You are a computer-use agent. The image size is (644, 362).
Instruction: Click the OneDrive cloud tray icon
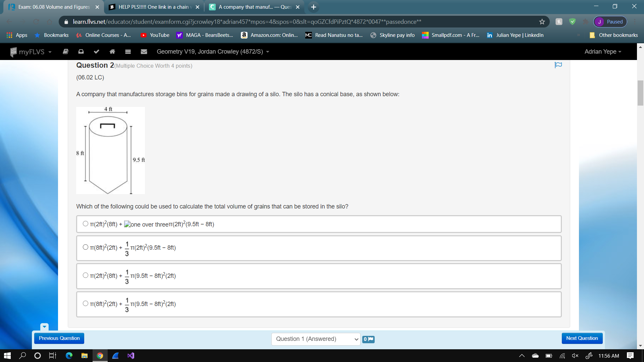click(x=535, y=356)
